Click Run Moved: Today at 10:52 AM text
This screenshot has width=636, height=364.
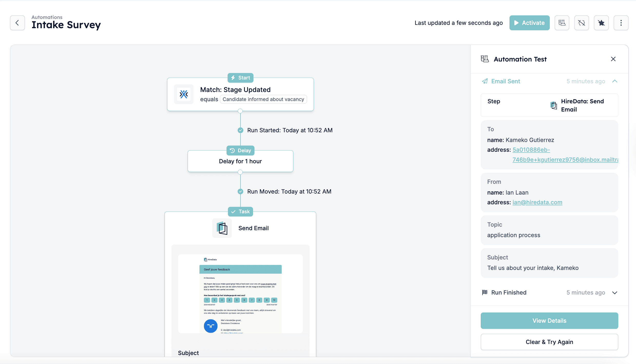tap(289, 191)
